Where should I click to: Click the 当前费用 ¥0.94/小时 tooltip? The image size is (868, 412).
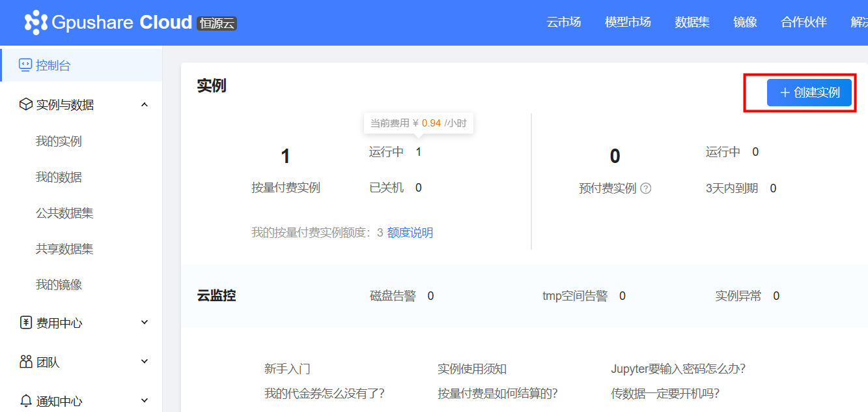pyautogui.click(x=419, y=123)
